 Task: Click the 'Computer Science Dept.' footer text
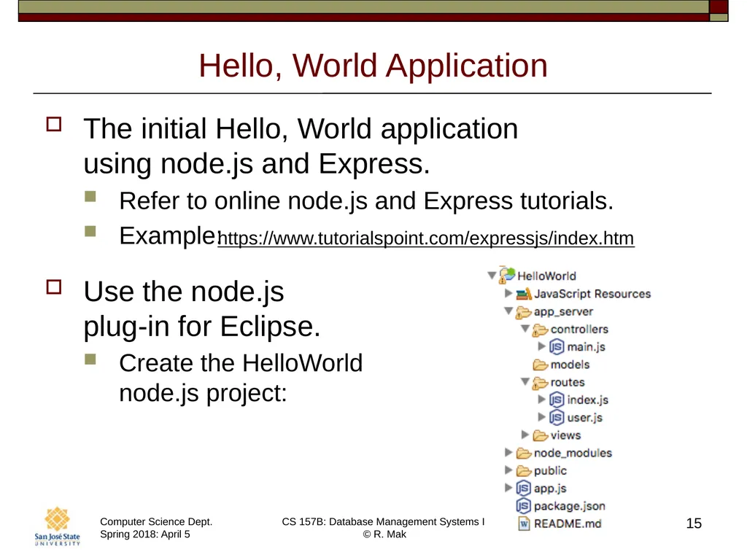pos(156,522)
